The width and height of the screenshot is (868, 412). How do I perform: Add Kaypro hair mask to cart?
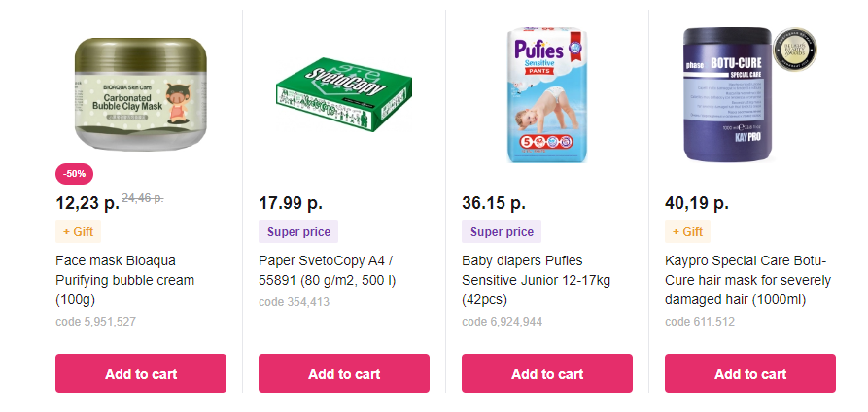pos(750,373)
